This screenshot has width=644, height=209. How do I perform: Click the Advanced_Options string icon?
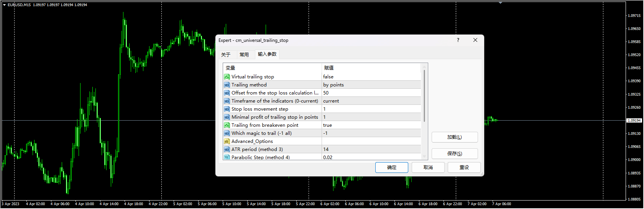(227, 141)
